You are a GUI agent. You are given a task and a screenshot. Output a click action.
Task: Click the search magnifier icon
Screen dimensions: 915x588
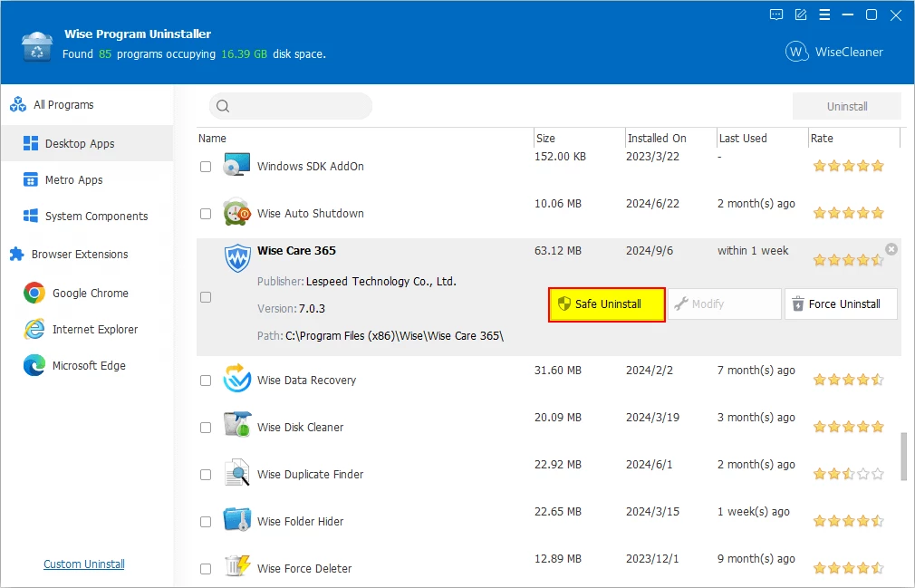click(x=223, y=107)
